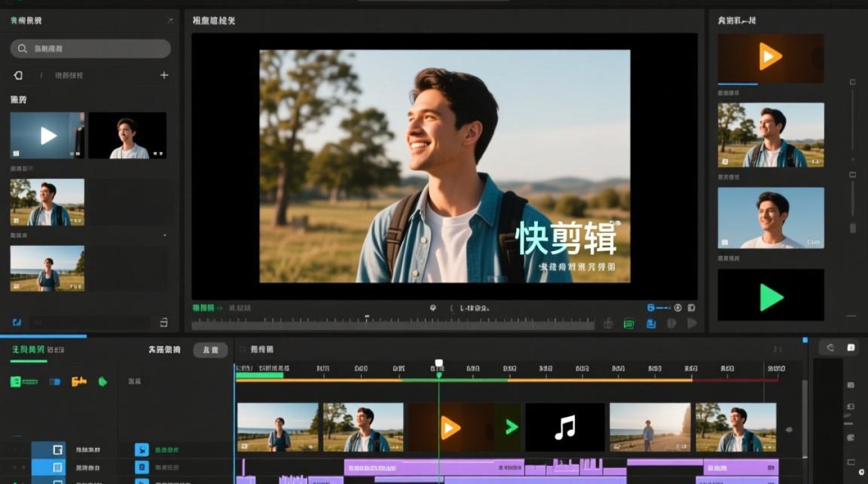Viewport: 868px width, 484px height.
Task: Click the blue square marker above the timeline scrollbar
Action: pos(805,339)
